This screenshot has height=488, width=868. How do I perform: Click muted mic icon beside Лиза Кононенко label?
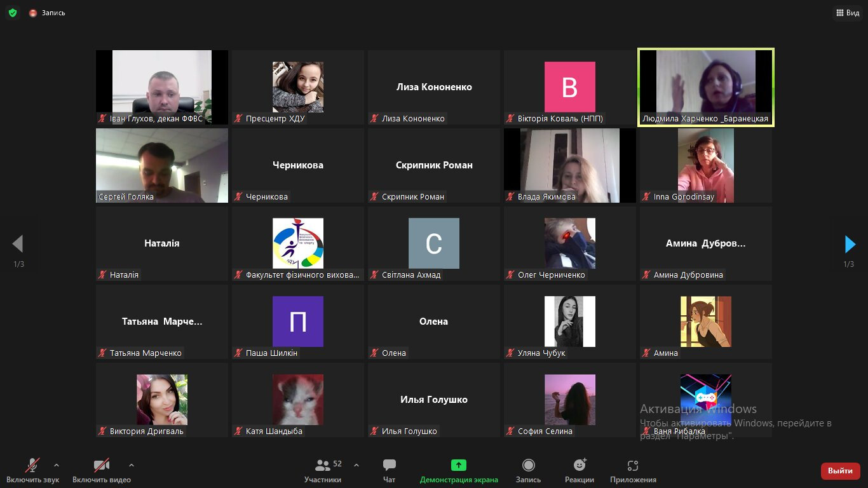(375, 118)
